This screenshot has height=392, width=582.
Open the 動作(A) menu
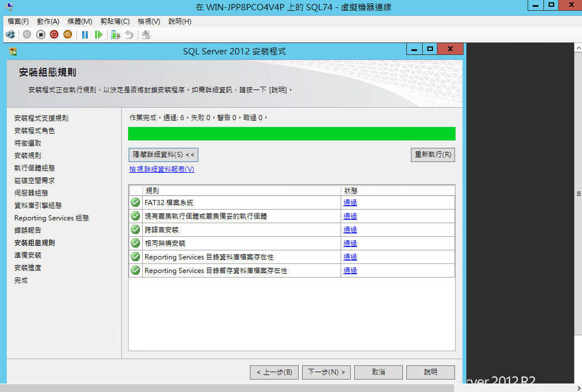pyautogui.click(x=48, y=22)
